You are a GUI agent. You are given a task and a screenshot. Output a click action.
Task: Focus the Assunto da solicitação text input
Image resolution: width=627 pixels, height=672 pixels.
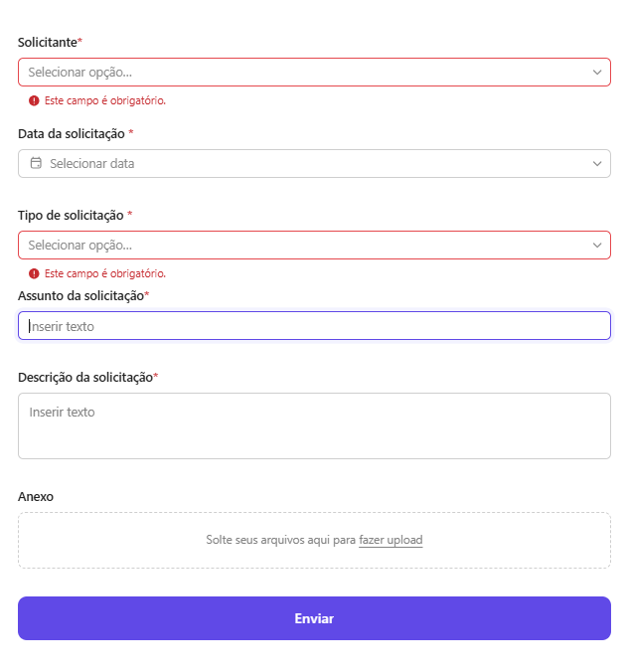point(314,326)
